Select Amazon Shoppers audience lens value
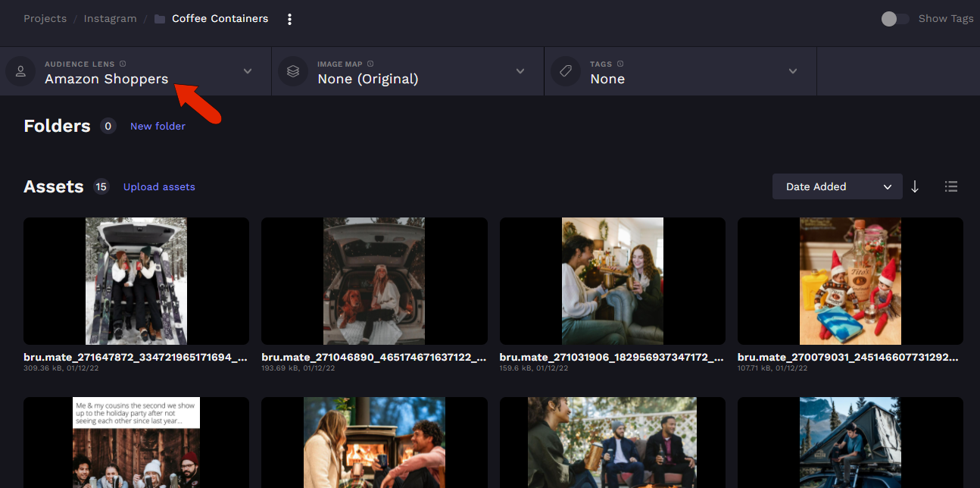 [x=107, y=79]
